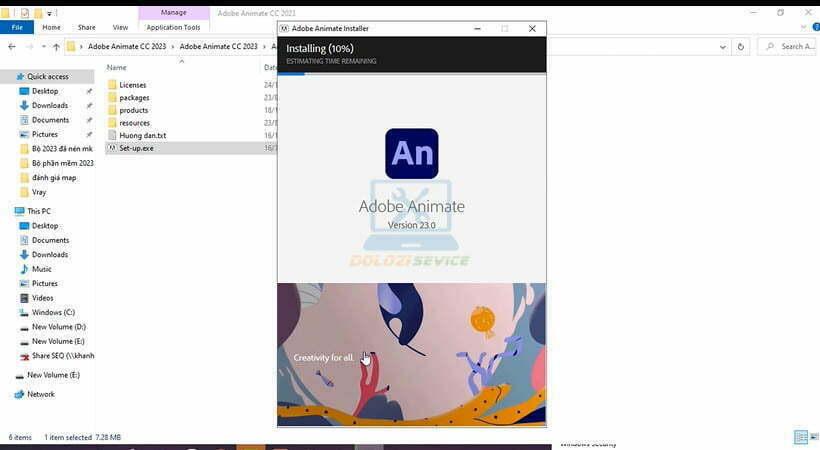The image size is (820, 450).
Task: Select the resources folder
Action: click(x=134, y=122)
